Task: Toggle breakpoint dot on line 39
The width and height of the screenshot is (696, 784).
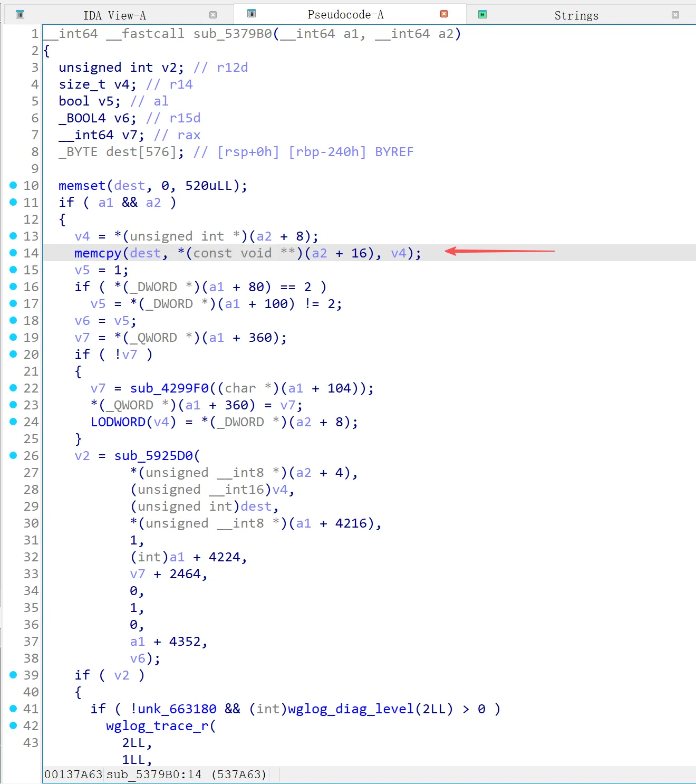Action: point(13,675)
